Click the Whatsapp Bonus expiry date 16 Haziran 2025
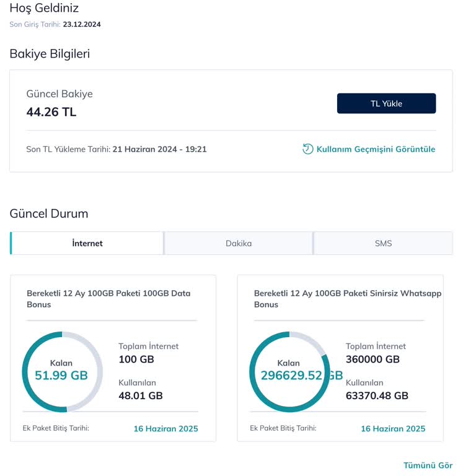 pyautogui.click(x=393, y=428)
